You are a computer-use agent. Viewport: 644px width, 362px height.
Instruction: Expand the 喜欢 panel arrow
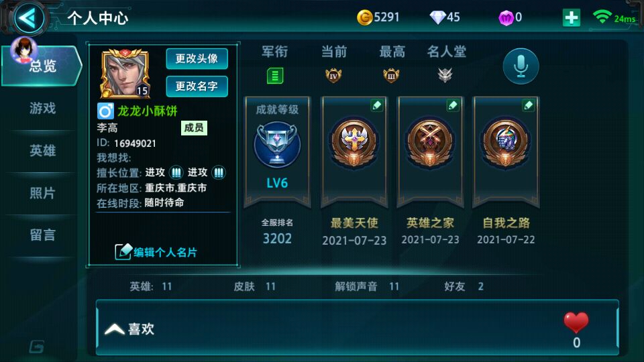[115, 329]
